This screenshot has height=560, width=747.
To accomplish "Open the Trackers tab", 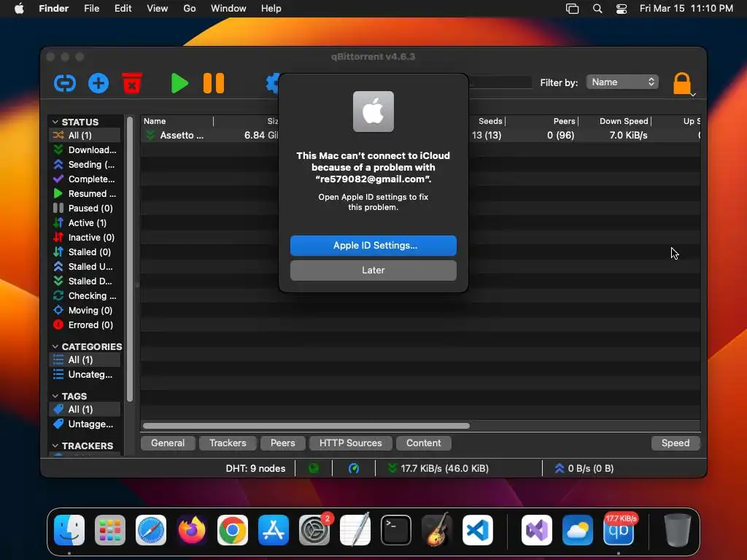I will [228, 443].
